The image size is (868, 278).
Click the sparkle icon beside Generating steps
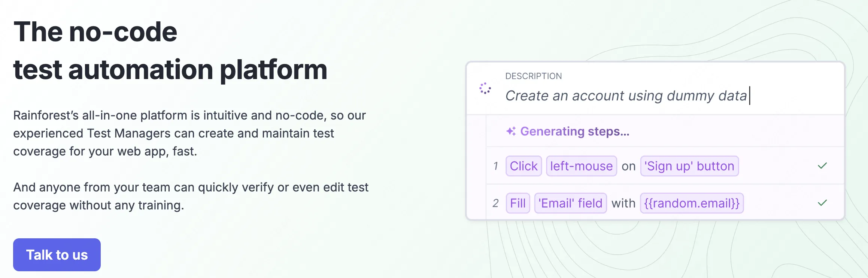511,132
